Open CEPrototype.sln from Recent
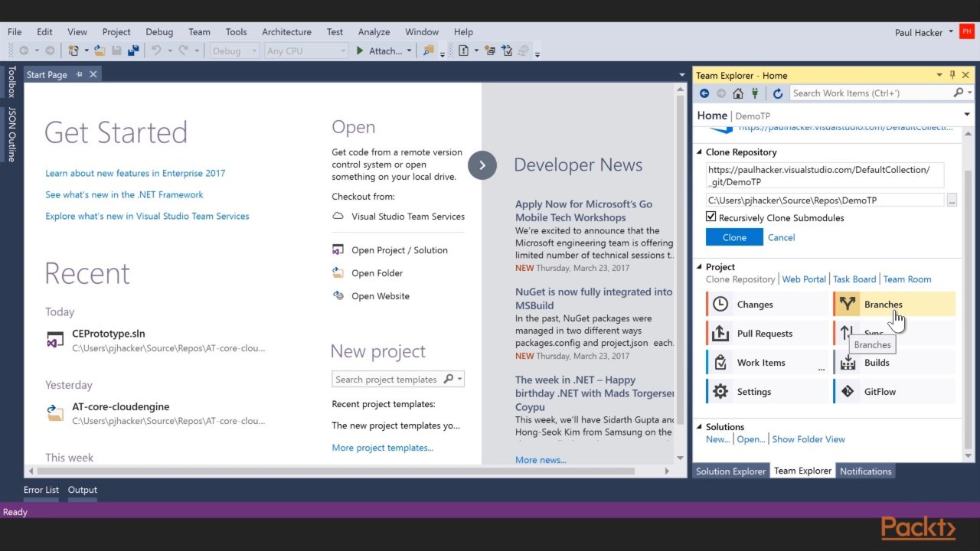The width and height of the screenshot is (980, 551). pos(108,334)
